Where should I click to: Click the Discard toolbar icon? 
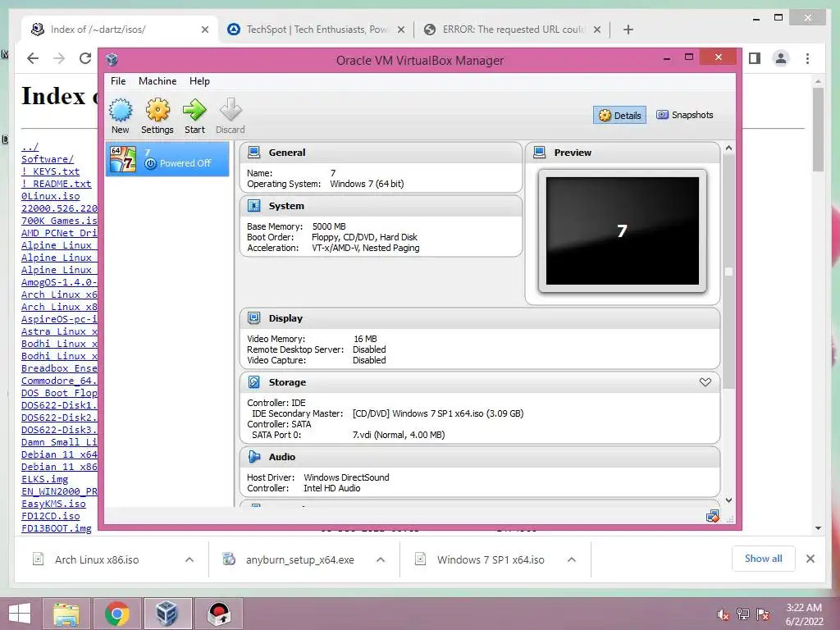point(231,110)
